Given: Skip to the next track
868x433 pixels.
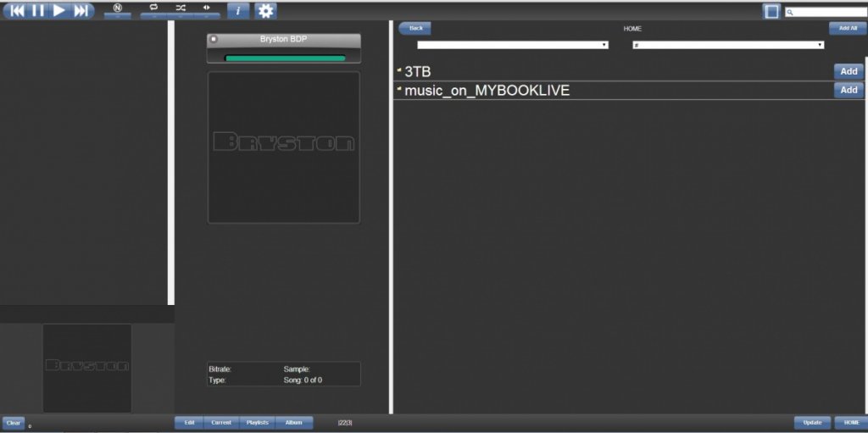Looking at the screenshot, I should coord(81,10).
